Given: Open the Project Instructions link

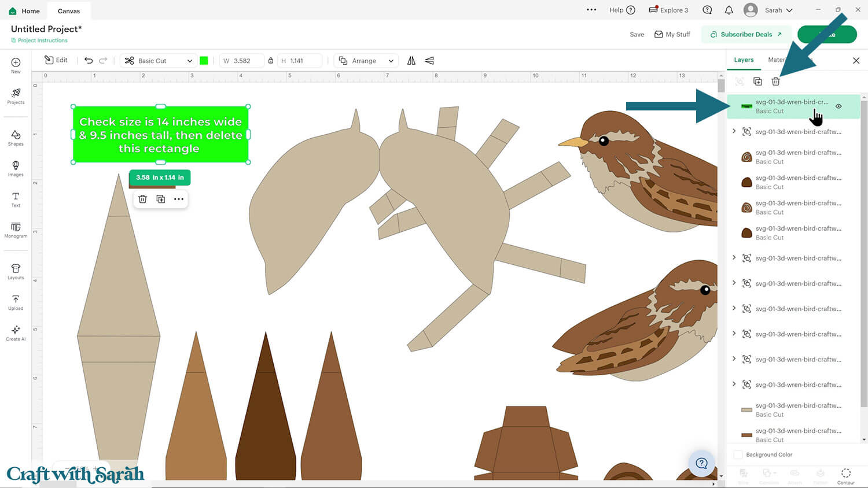Looking at the screenshot, I should point(42,40).
